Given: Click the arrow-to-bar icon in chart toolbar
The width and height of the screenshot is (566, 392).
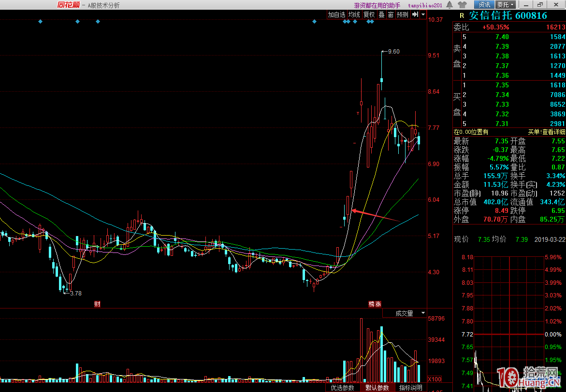Looking at the screenshot, I should pyautogui.click(x=415, y=14).
